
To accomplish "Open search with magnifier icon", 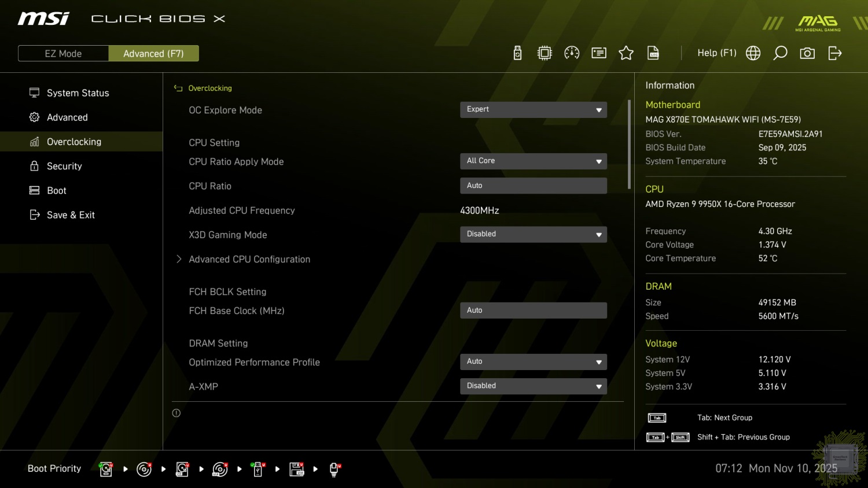I will [x=780, y=53].
